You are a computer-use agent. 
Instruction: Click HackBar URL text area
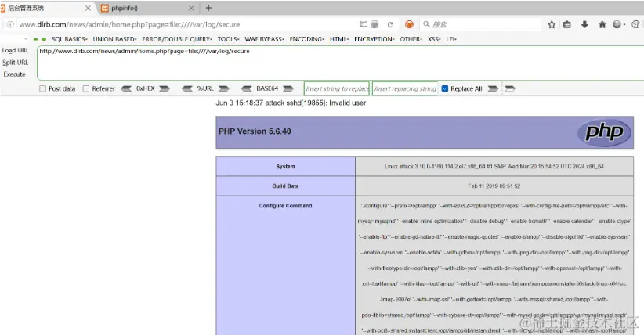pos(340,63)
